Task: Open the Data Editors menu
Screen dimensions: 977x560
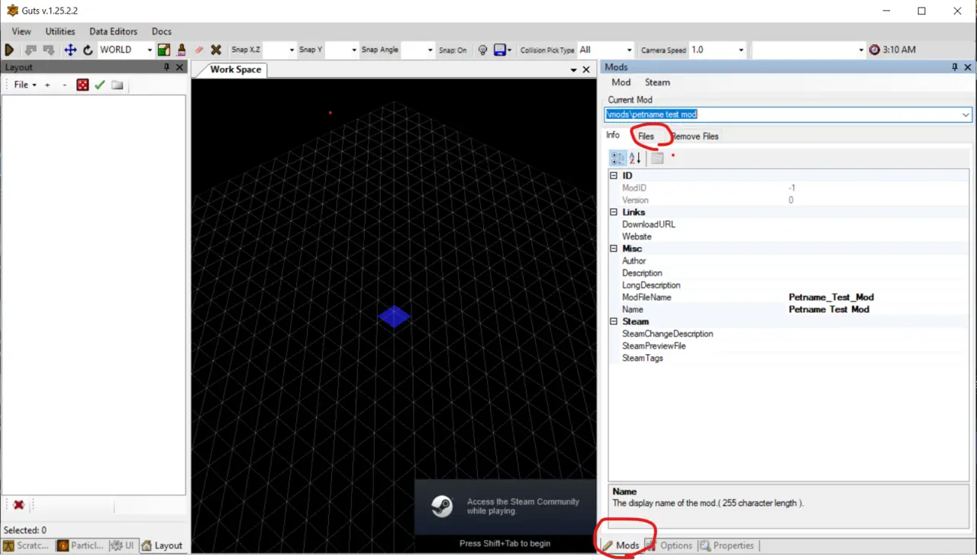Action: point(113,31)
